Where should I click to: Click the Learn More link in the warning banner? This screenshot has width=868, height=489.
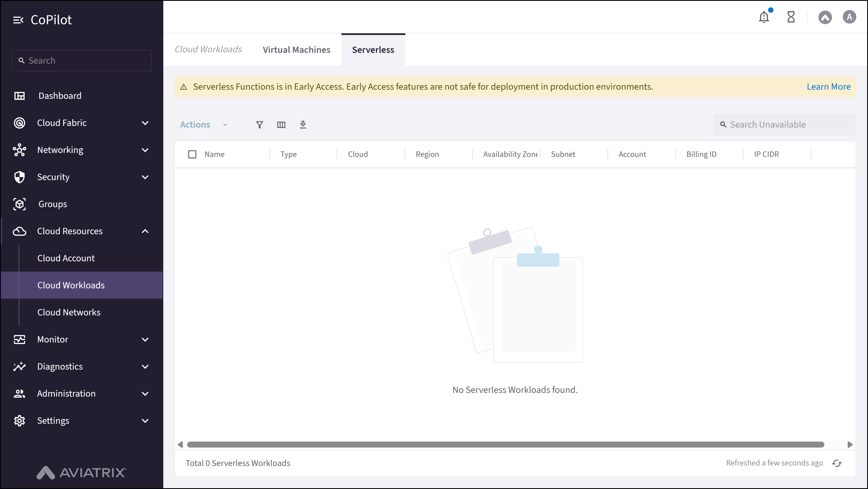[829, 87]
